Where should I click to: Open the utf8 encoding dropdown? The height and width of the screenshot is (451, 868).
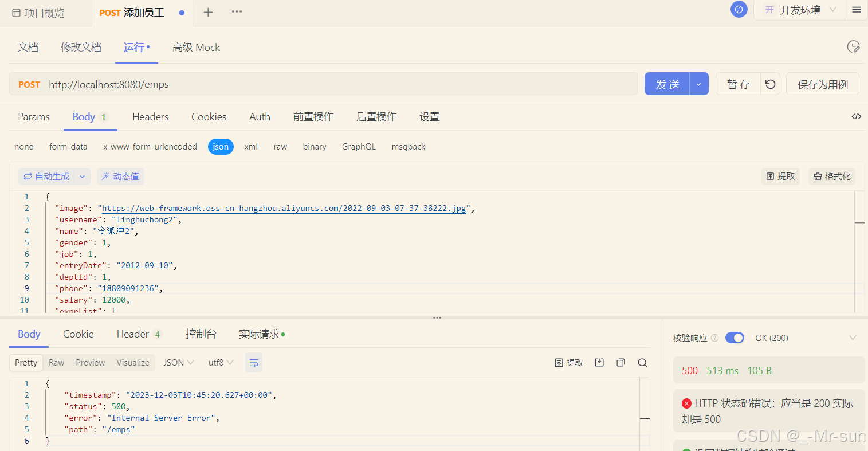(221, 363)
